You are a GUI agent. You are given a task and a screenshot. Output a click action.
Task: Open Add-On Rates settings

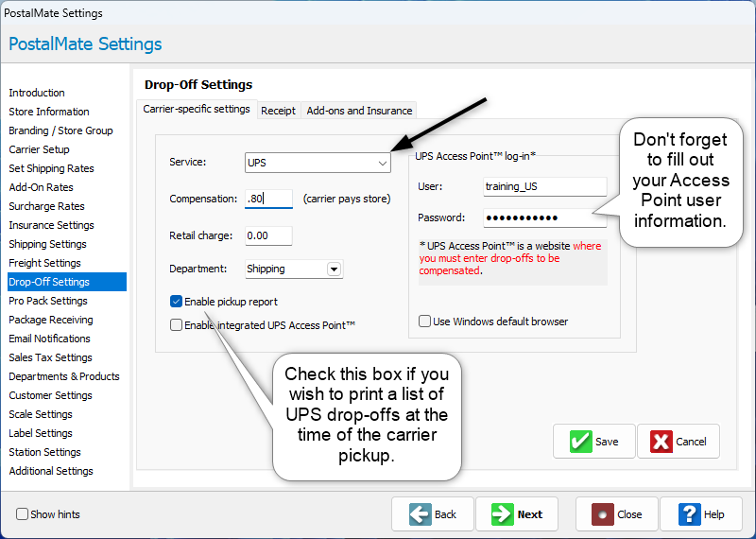tap(41, 187)
